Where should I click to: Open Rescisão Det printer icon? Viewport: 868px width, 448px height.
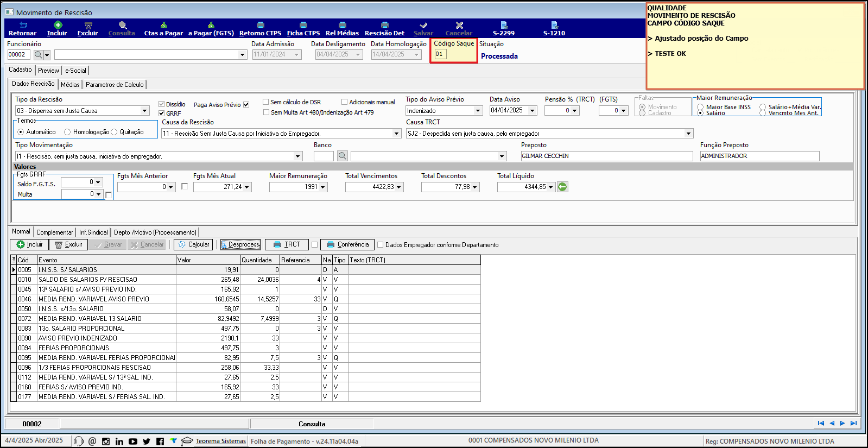coord(384,25)
